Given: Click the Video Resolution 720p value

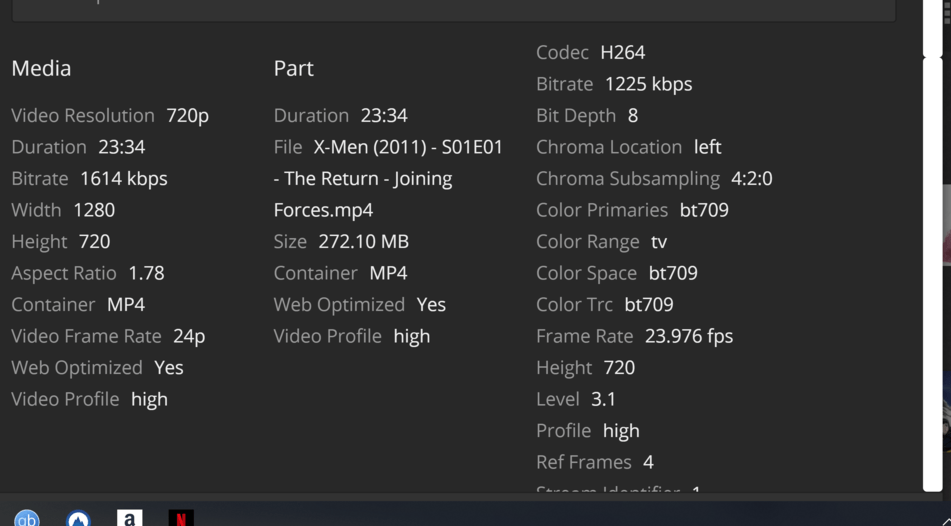Looking at the screenshot, I should (187, 115).
